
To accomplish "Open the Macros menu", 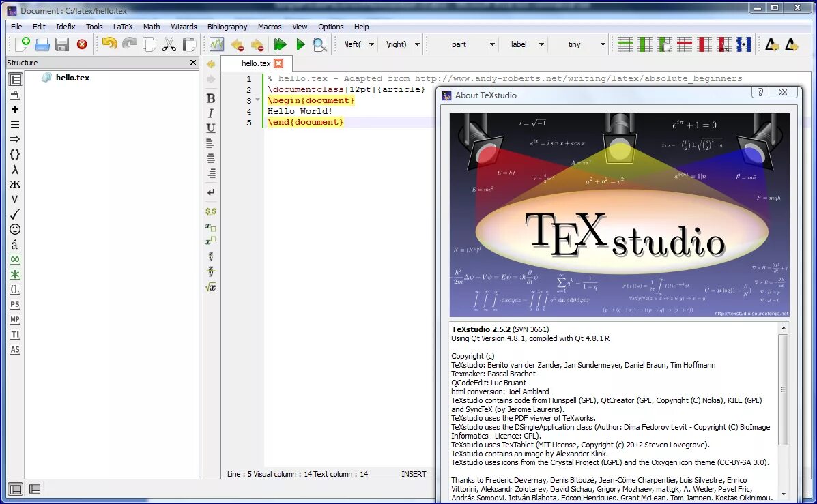I will click(x=270, y=27).
